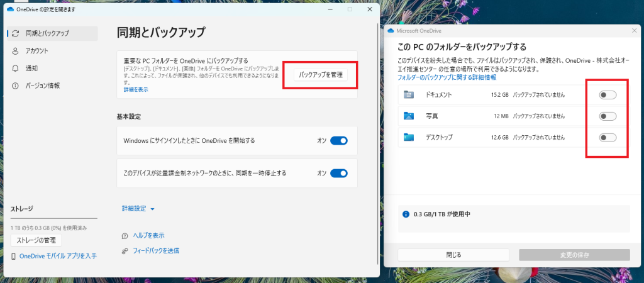This screenshot has width=644, height=283.
Task: Click the 写真 folder icon
Action: click(x=409, y=116)
